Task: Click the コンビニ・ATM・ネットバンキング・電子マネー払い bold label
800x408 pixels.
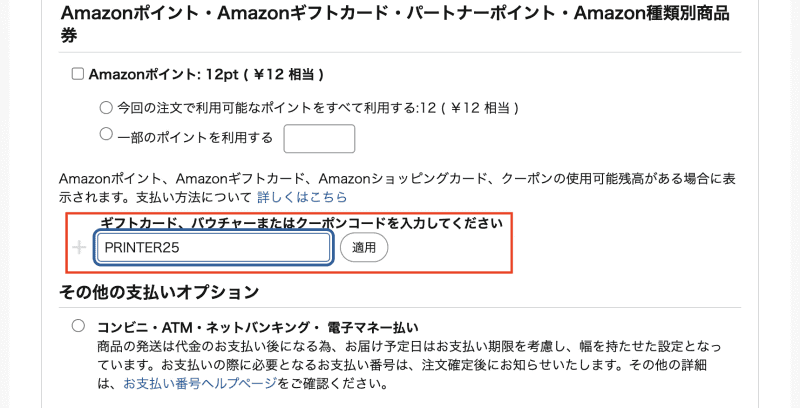Action: [x=257, y=327]
